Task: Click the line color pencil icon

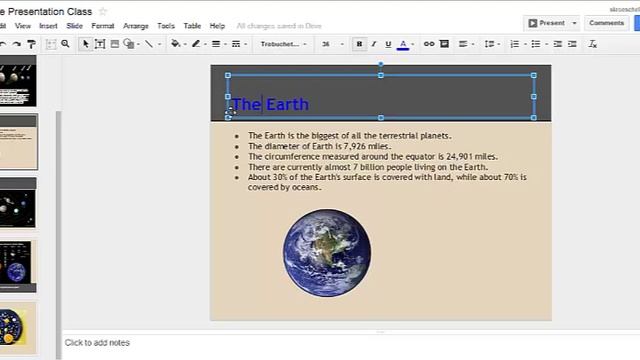Action: [196, 44]
